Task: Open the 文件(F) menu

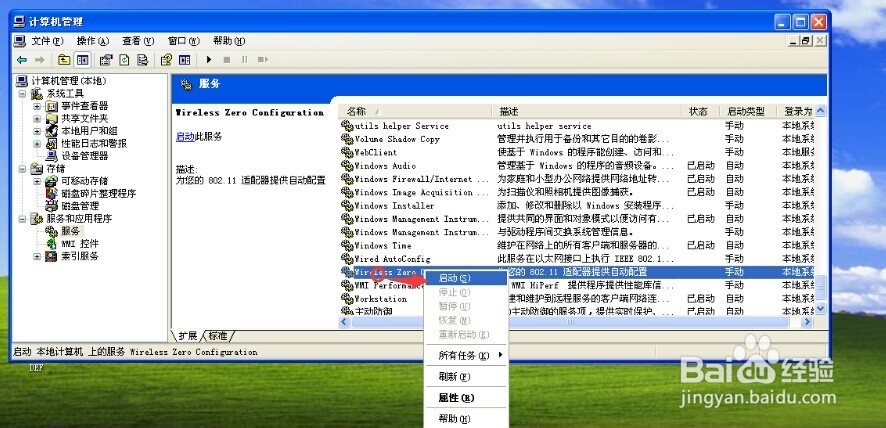Action: coord(47,41)
